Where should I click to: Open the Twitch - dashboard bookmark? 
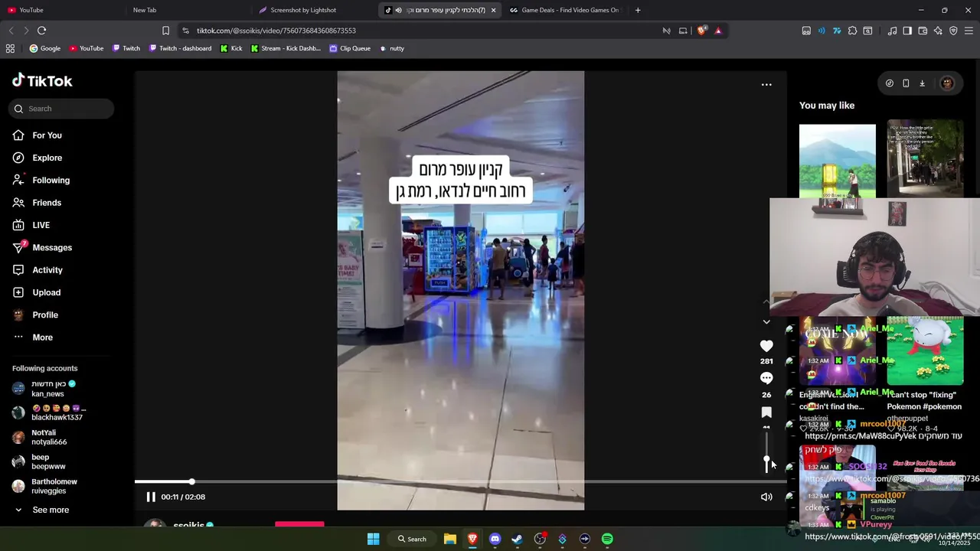[180, 48]
